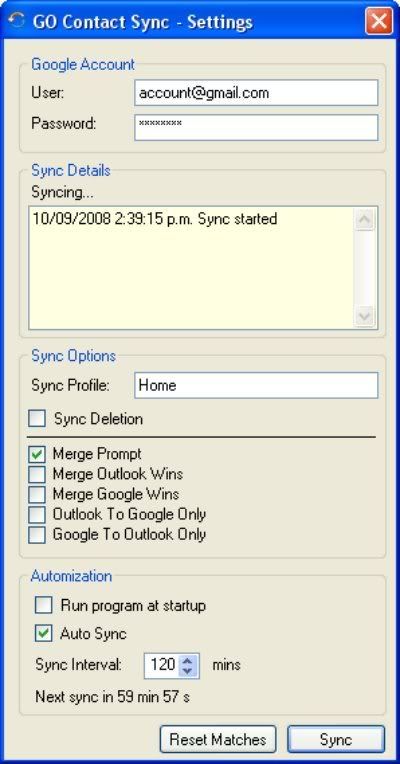Screen dimensions: 400x764
Task: Close the Settings window
Action: (379, 21)
